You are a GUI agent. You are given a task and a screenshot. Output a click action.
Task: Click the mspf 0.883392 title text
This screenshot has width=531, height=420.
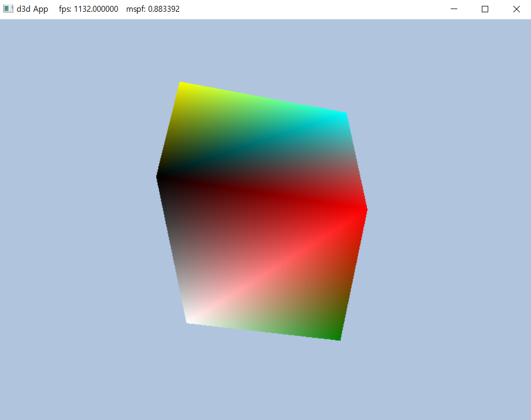tap(153, 9)
